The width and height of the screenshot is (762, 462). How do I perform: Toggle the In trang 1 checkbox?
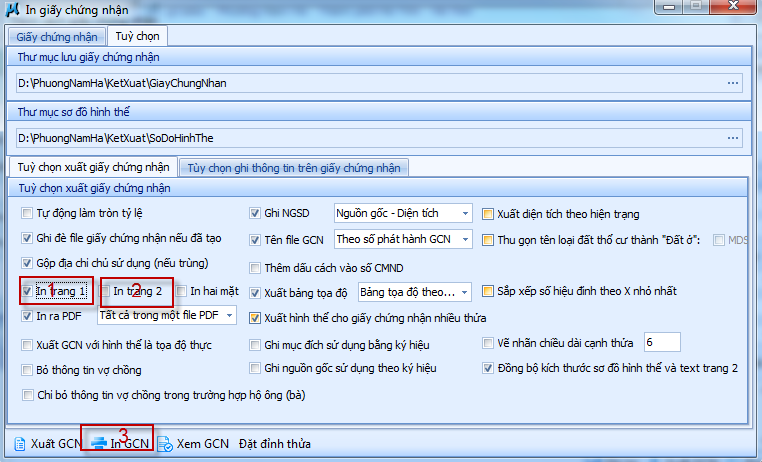click(x=27, y=291)
